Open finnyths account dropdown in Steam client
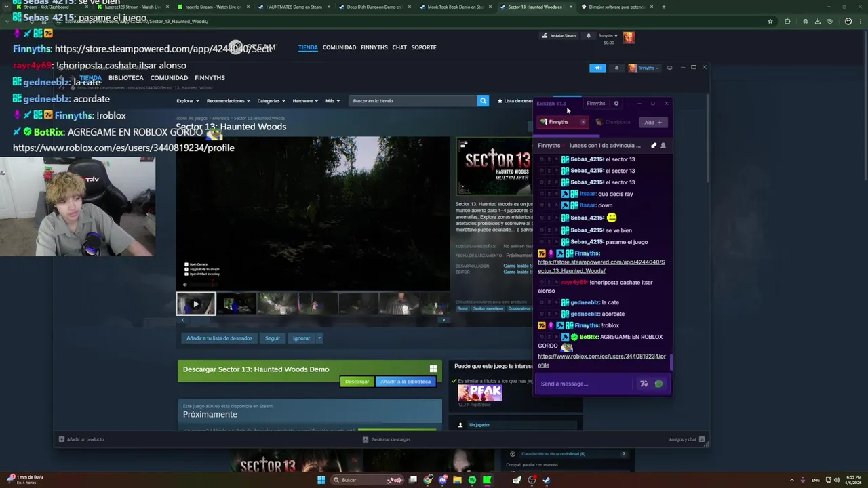 [x=644, y=68]
